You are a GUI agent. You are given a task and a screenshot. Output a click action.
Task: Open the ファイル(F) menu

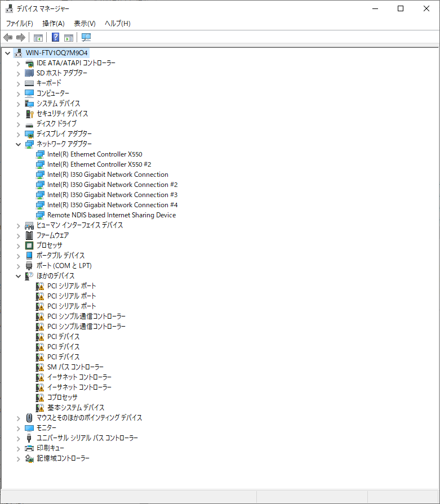[20, 24]
